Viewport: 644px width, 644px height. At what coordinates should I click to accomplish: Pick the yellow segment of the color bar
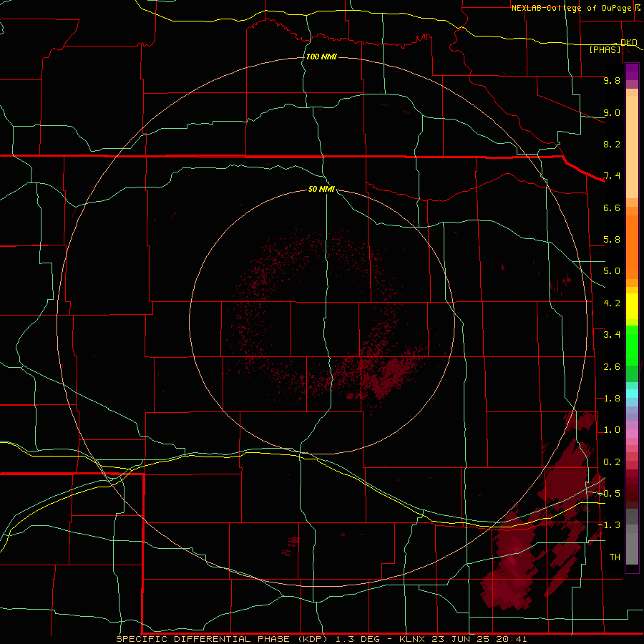point(632,306)
